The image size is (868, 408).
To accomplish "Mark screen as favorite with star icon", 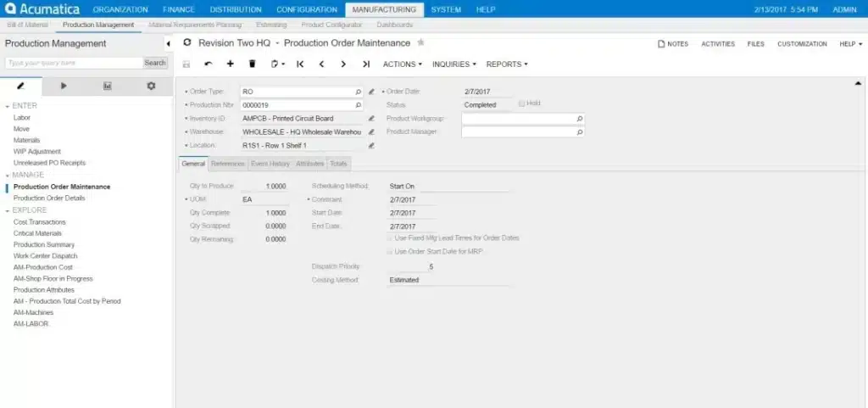I will pyautogui.click(x=420, y=42).
